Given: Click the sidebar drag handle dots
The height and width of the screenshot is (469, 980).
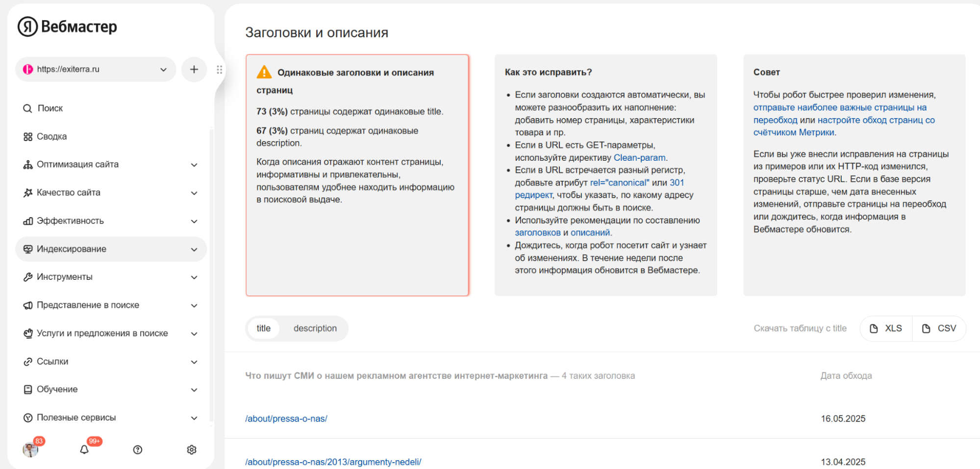Looking at the screenshot, I should (220, 70).
